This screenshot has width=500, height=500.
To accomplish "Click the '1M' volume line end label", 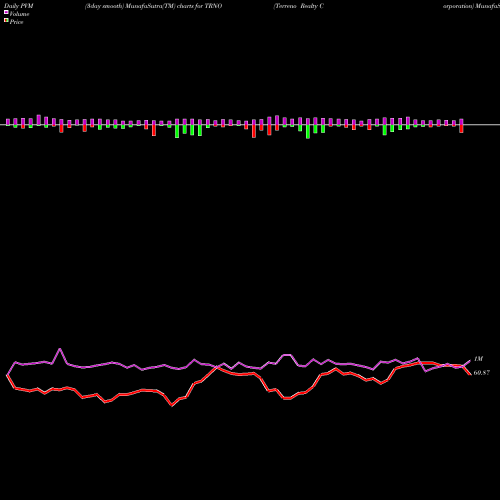I will (478, 359).
